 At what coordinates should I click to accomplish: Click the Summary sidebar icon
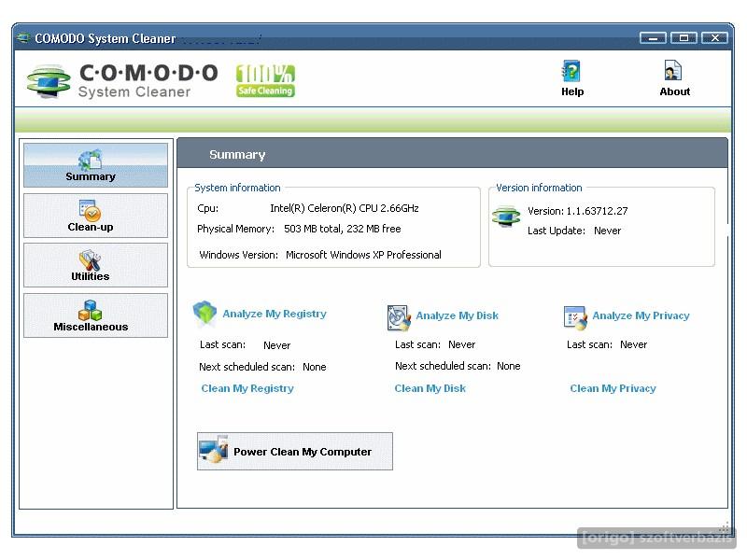(90, 160)
